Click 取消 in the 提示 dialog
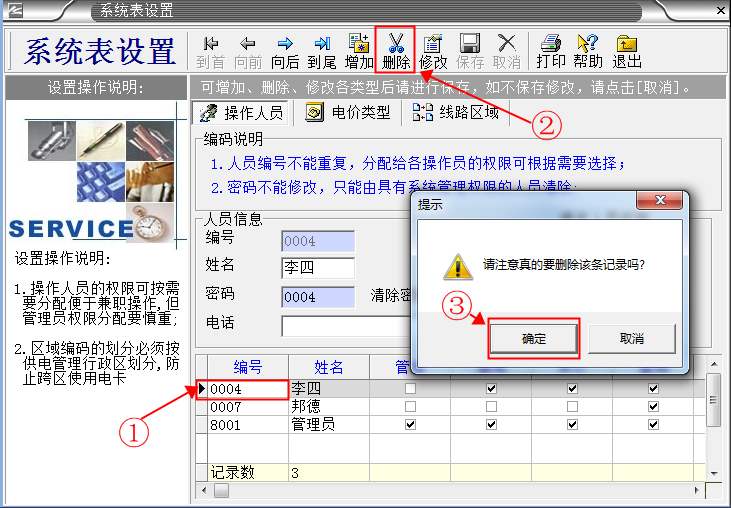731x508 pixels. click(632, 339)
